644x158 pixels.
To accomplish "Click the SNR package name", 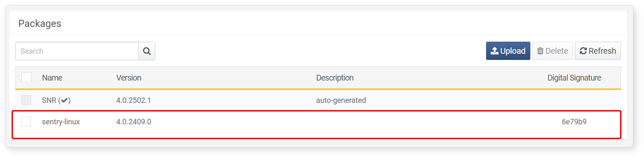I will 49,100.
